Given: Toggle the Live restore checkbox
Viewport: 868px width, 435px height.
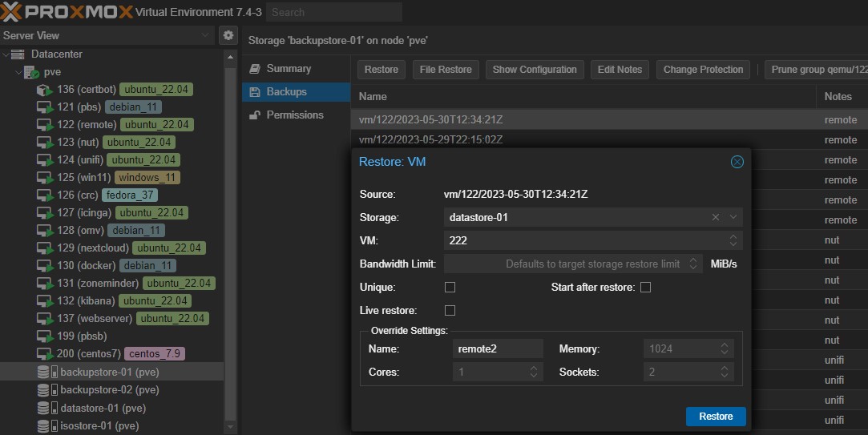Looking at the screenshot, I should pos(450,310).
